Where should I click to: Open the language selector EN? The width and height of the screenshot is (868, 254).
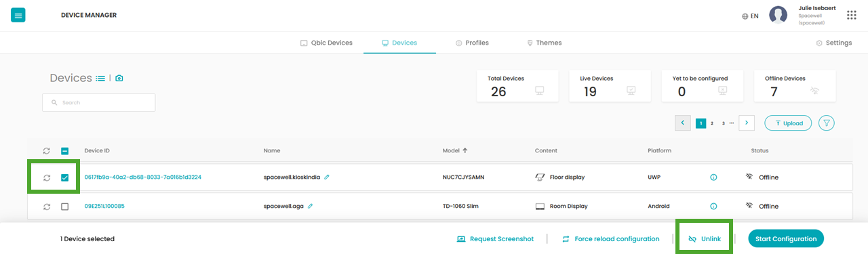click(x=750, y=16)
